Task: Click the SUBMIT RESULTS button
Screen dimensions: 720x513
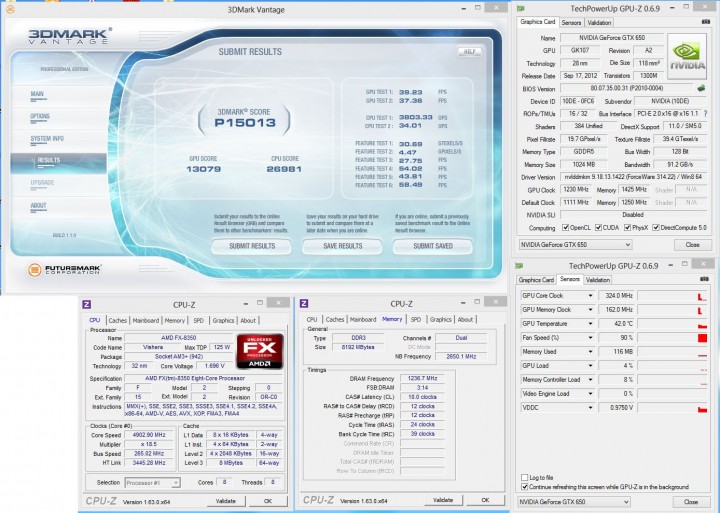Action: 252,246
